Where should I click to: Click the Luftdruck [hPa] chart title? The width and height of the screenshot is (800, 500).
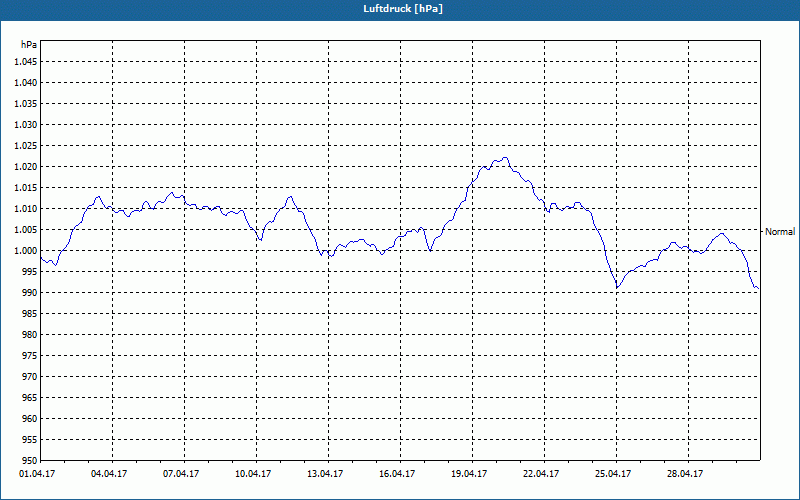[403, 9]
